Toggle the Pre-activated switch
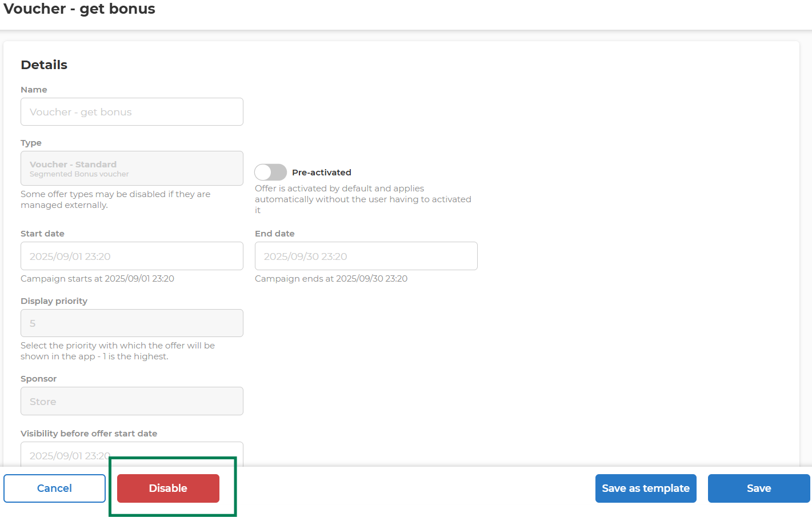This screenshot has height=517, width=812. point(270,172)
